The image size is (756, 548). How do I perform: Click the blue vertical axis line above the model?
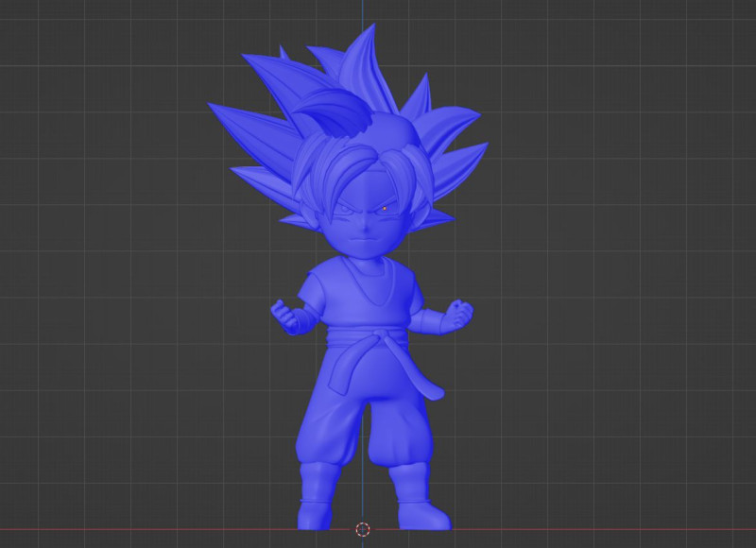pyautogui.click(x=363, y=14)
